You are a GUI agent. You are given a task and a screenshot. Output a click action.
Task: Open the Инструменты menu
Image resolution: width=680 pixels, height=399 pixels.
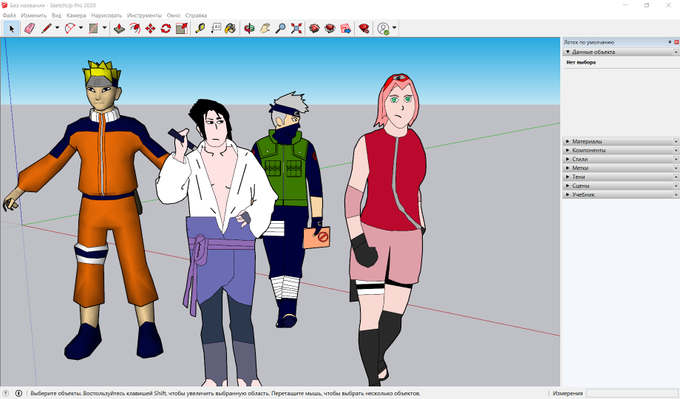pos(144,15)
